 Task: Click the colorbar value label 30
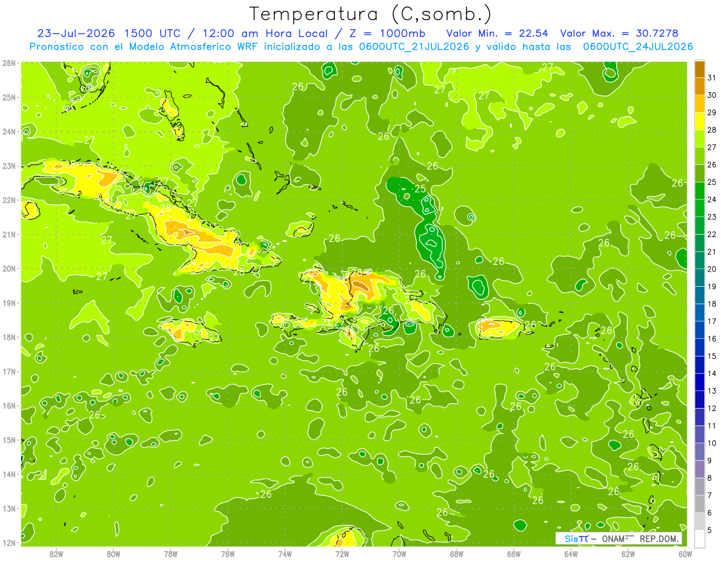click(712, 95)
